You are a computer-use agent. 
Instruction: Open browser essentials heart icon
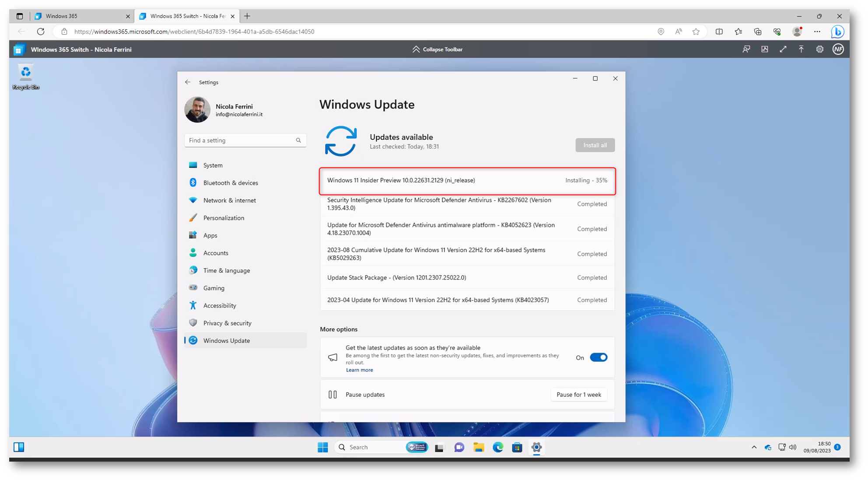(x=777, y=32)
